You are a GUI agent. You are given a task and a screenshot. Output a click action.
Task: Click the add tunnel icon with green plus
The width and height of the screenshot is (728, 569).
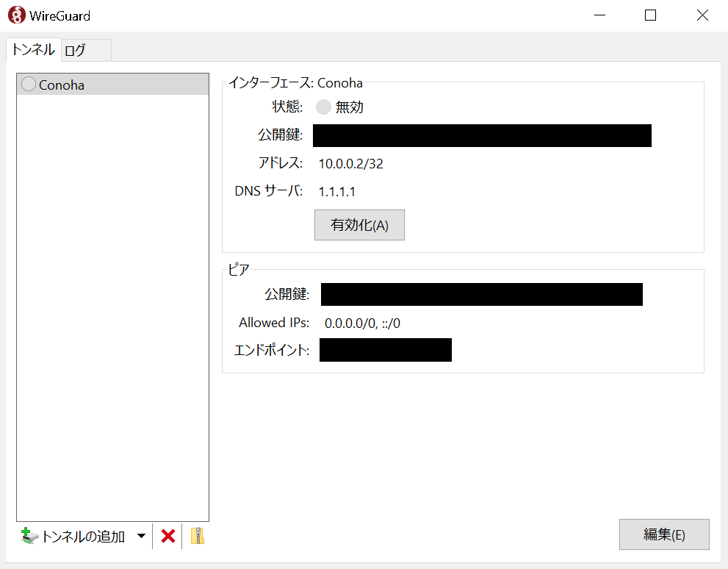(29, 536)
